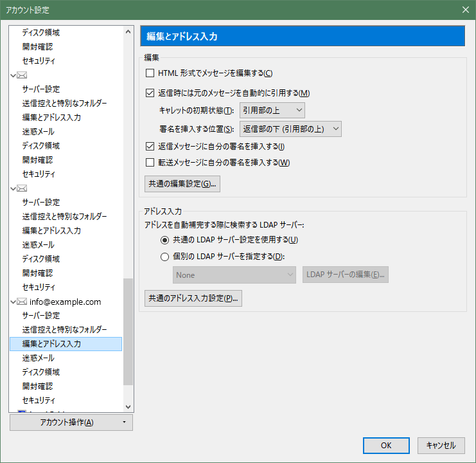Close the アカウント設定 dialog with the X
The width and height of the screenshot is (476, 463).
click(x=465, y=10)
